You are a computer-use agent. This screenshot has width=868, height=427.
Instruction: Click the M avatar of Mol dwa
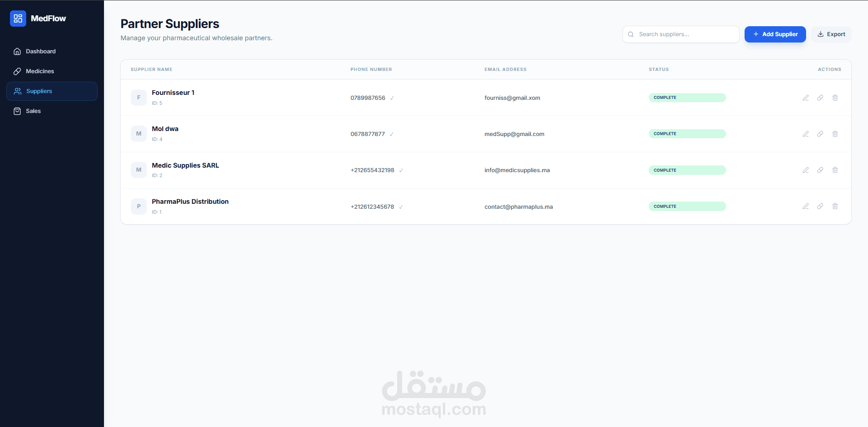(139, 134)
